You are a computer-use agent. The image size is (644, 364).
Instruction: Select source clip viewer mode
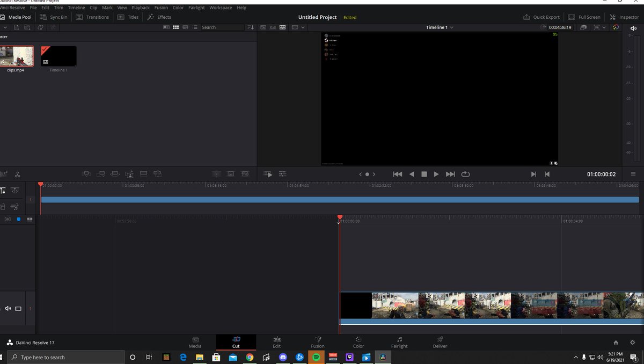tap(264, 27)
